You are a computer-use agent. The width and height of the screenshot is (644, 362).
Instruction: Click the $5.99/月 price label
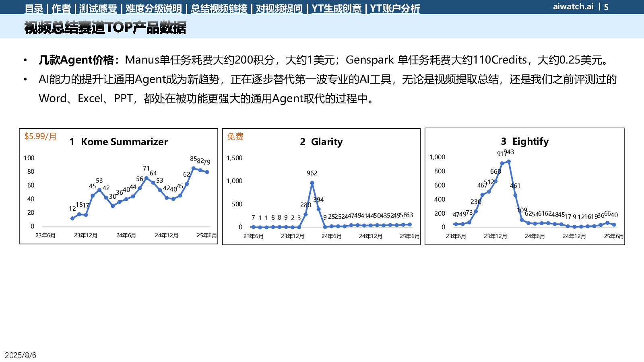tap(40, 136)
